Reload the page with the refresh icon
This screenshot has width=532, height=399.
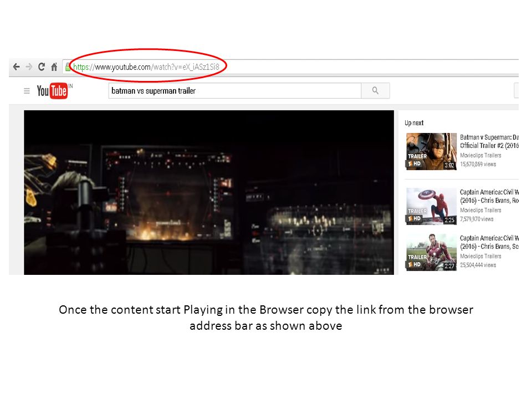[42, 67]
